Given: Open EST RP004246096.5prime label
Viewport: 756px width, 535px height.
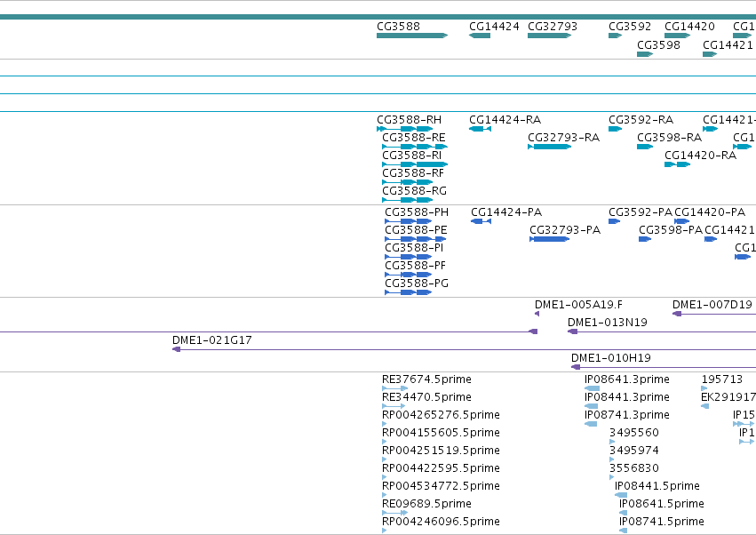Looking at the screenshot, I should click(x=441, y=523).
